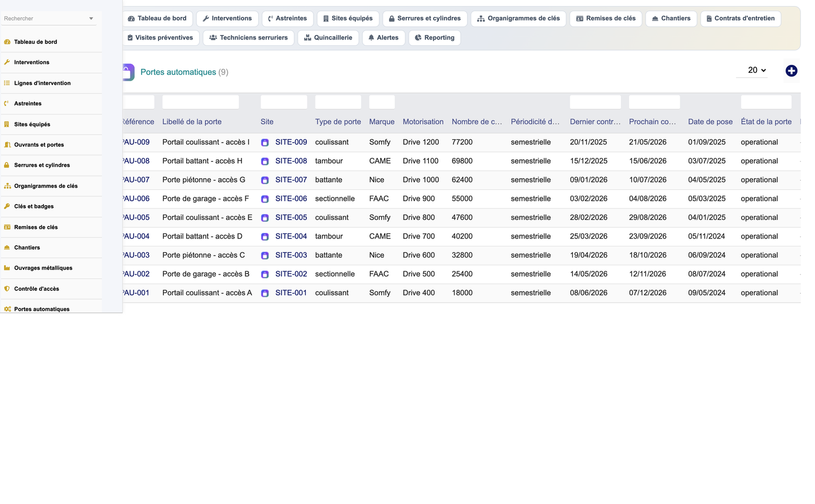Open the Contrats d'entretien tab
815x504 pixels.
click(x=741, y=19)
